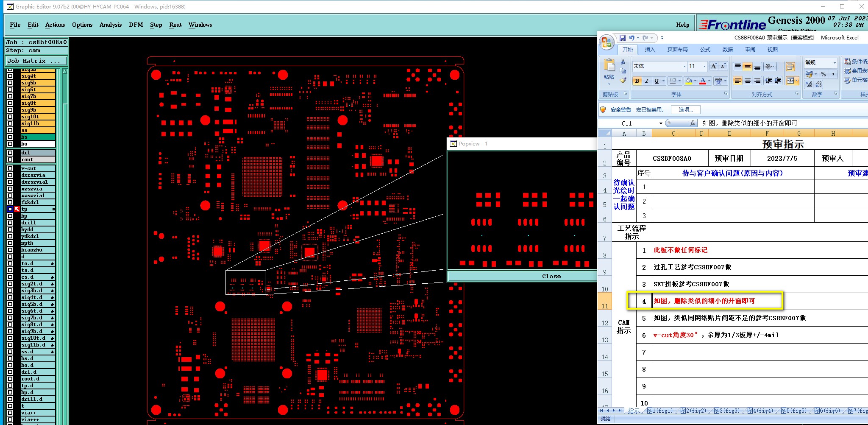Click the Save icon in Excel quick access
Viewport: 868px width, 425px height.
tap(622, 38)
